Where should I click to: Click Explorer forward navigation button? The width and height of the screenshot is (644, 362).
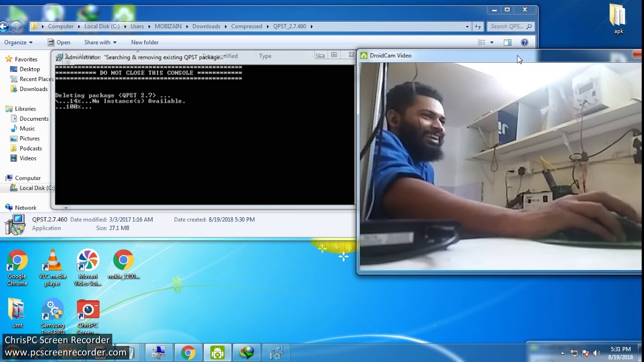(x=16, y=26)
